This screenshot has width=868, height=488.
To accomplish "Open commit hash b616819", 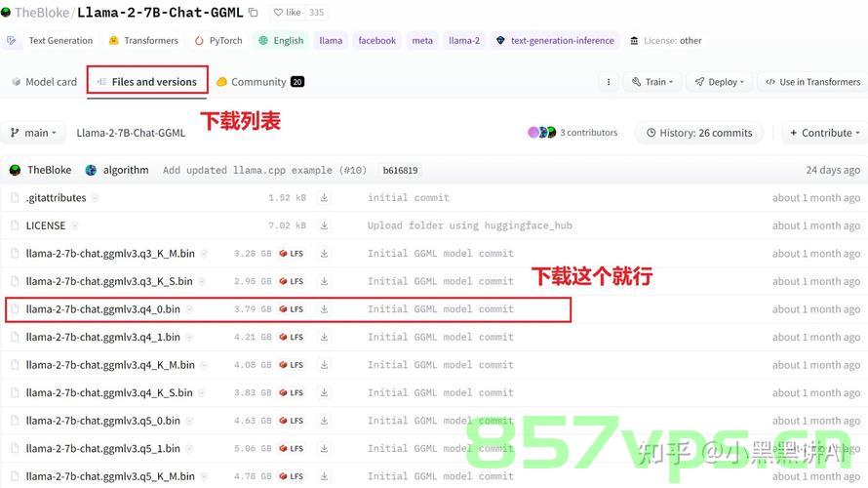I will coord(400,170).
